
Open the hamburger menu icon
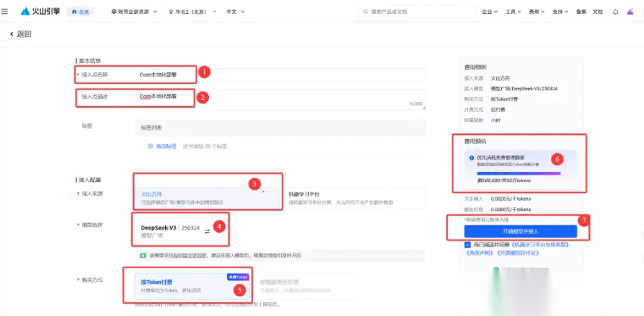click(x=5, y=12)
